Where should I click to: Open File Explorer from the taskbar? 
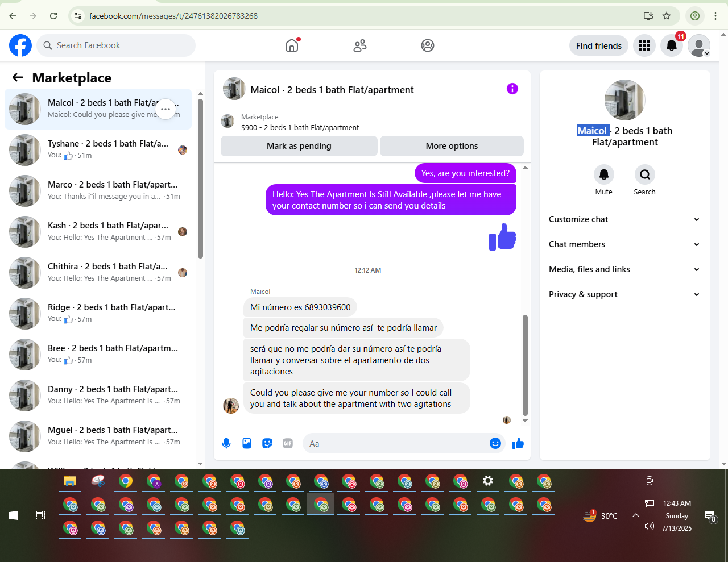coord(70,481)
